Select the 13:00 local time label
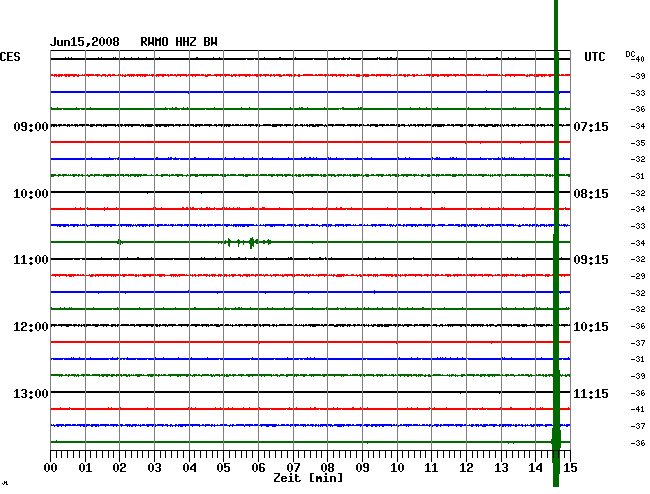Image resolution: width=650 pixels, height=494 pixels. (31, 393)
